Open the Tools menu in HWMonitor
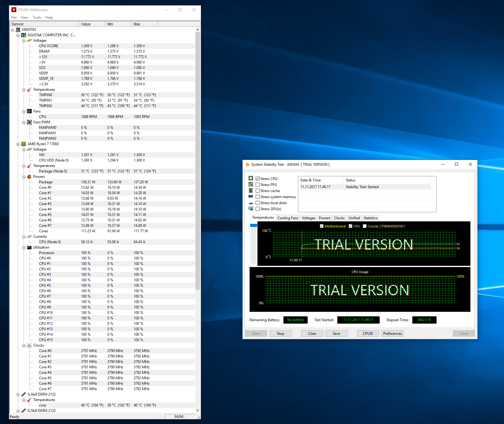Viewport: 504px width, 424px height. [37, 18]
